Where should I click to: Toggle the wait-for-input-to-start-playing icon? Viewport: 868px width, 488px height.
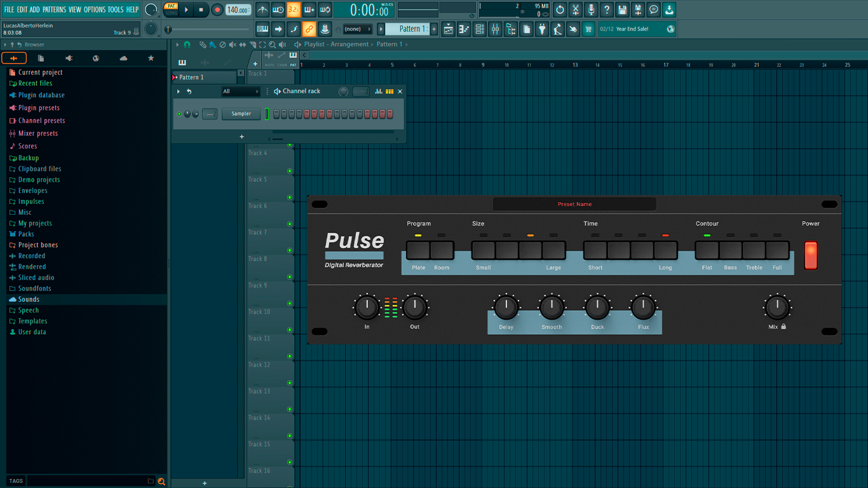278,10
